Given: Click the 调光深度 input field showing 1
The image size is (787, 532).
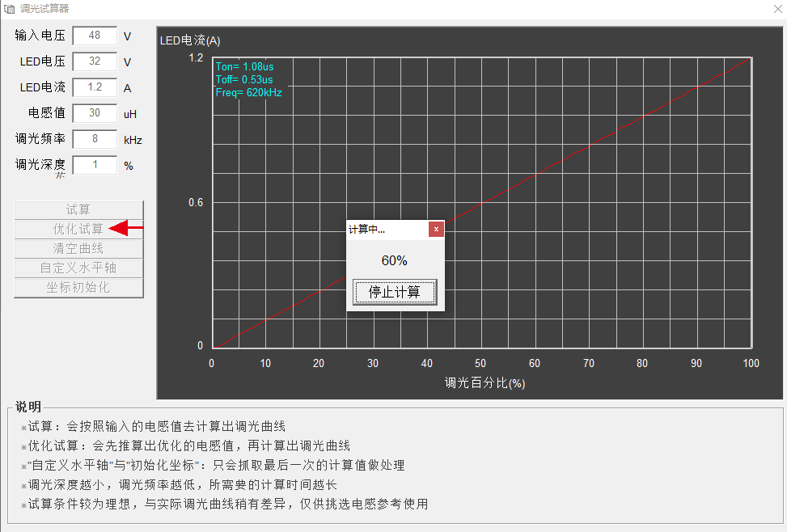Looking at the screenshot, I should (95, 165).
